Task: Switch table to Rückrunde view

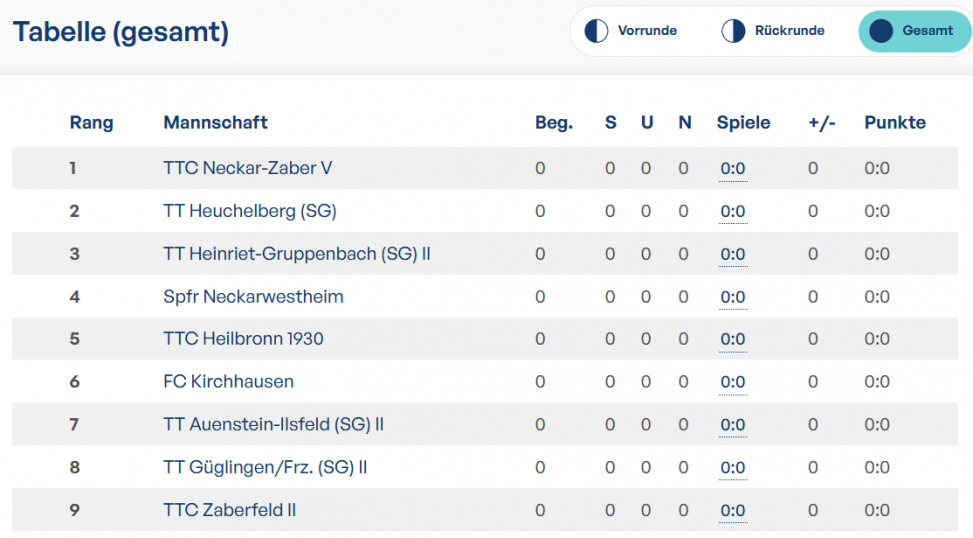Action: [x=773, y=30]
